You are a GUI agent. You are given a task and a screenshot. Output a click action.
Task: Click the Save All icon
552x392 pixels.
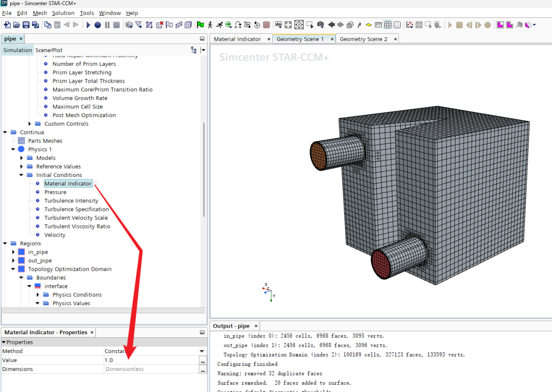[x=35, y=25]
